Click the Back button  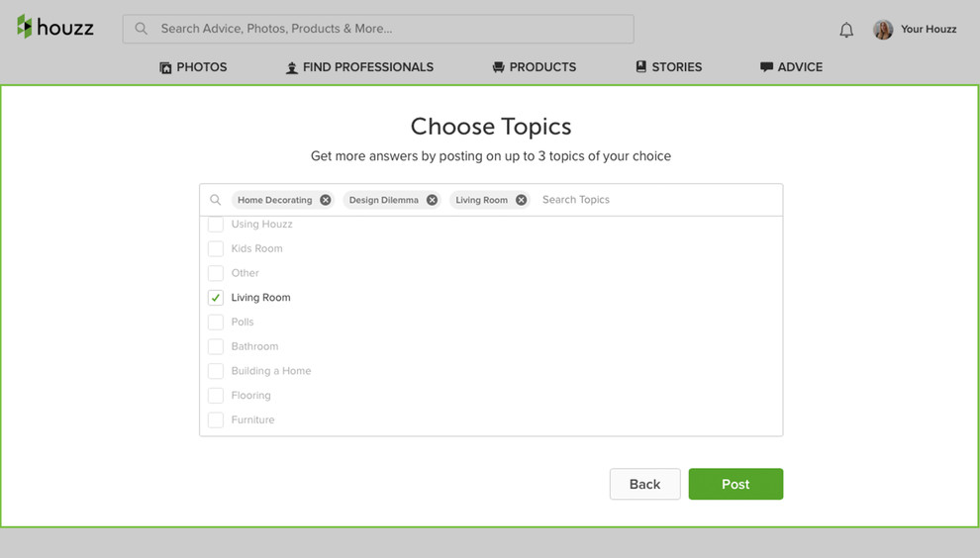644,484
